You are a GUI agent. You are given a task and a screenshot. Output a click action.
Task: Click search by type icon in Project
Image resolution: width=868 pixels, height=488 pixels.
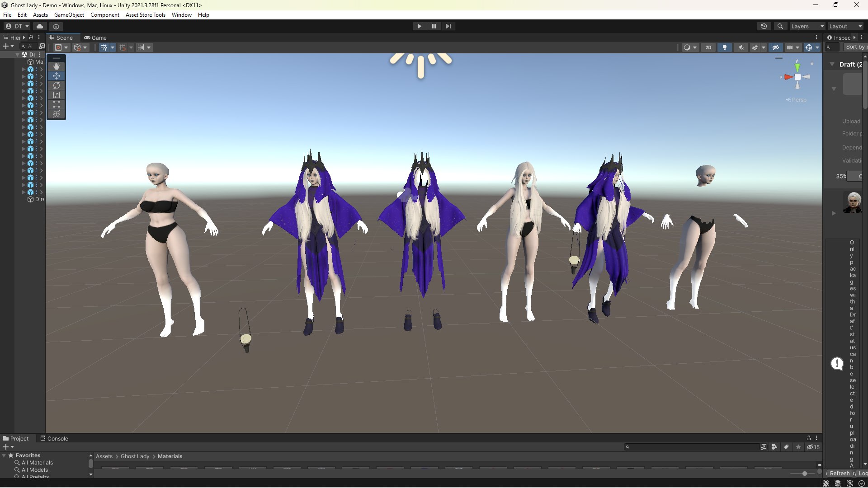(774, 447)
